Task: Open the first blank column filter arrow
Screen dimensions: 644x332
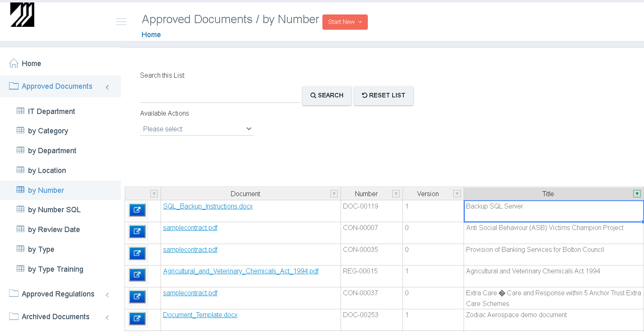Action: click(x=154, y=194)
